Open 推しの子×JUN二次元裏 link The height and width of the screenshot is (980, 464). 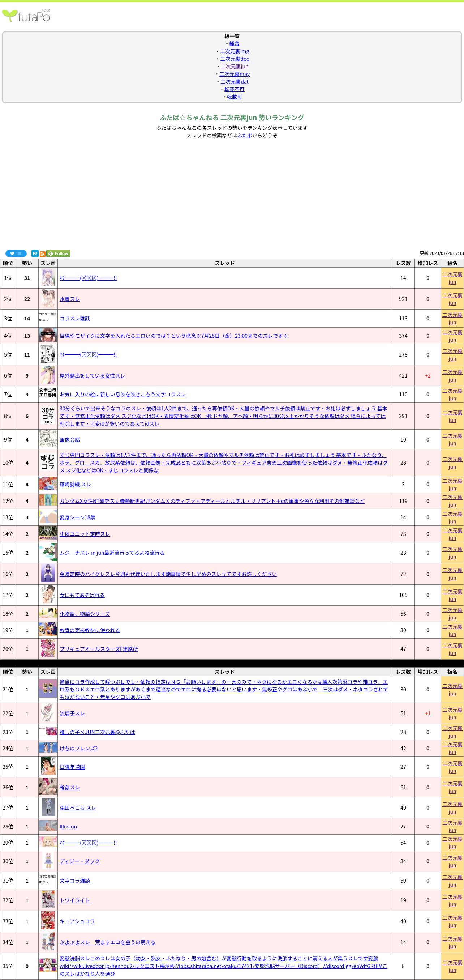(x=97, y=732)
